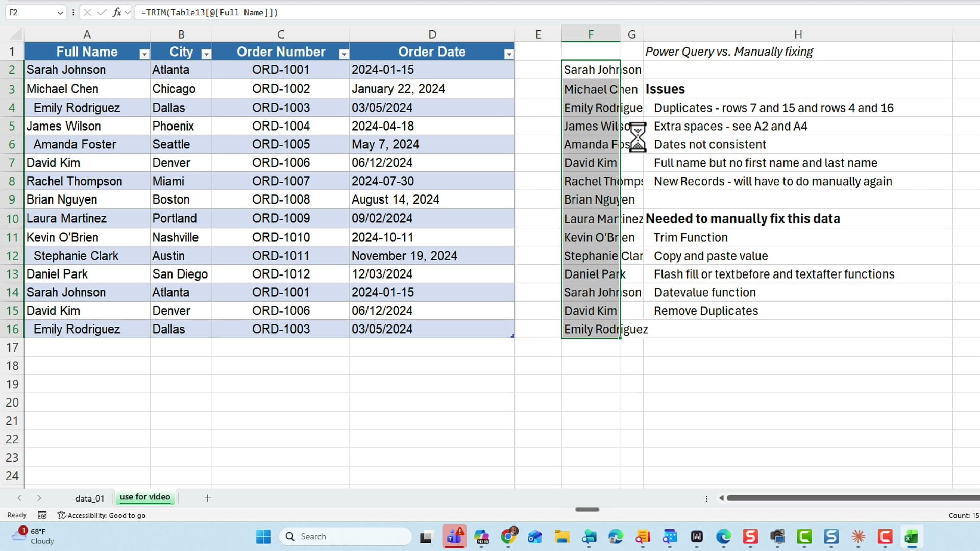Select column A header
The width and height of the screenshot is (980, 551).
(x=87, y=34)
